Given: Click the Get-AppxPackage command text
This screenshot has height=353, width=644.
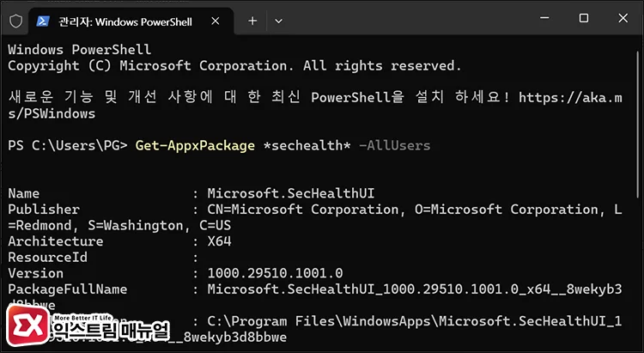Looking at the screenshot, I should point(195,146).
